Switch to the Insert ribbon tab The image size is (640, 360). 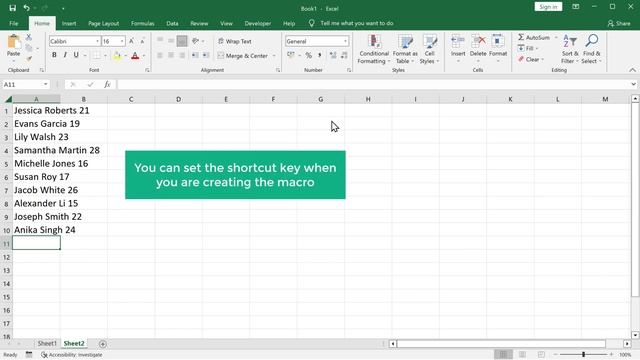[x=69, y=23]
